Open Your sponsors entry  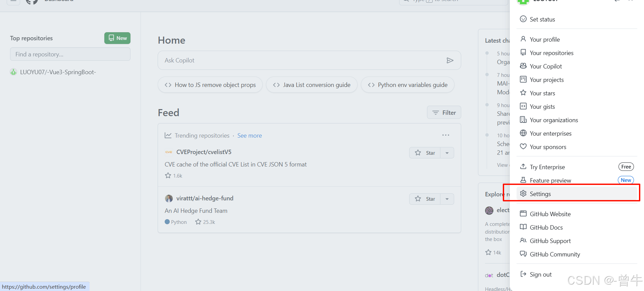[577, 147]
